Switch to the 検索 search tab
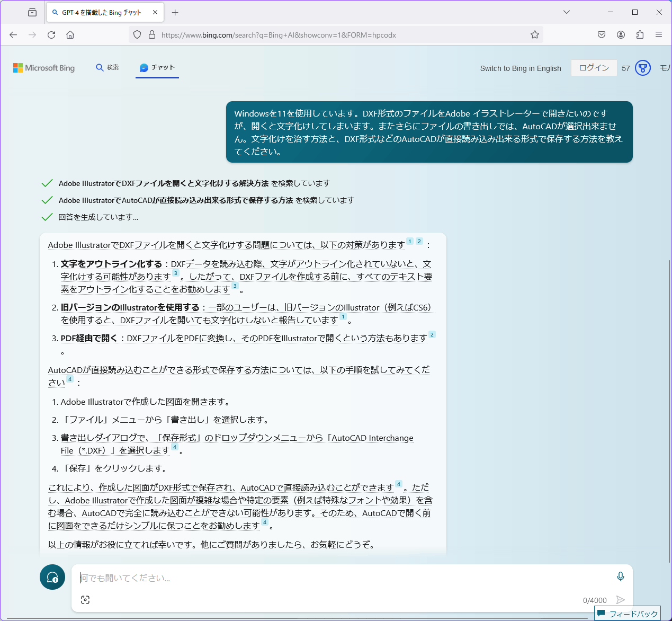672x621 pixels. [107, 67]
